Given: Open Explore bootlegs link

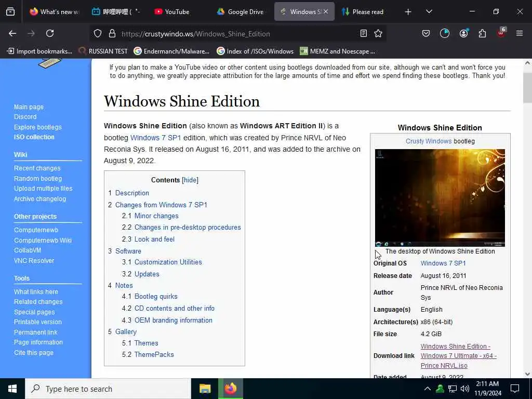Looking at the screenshot, I should pos(38,127).
